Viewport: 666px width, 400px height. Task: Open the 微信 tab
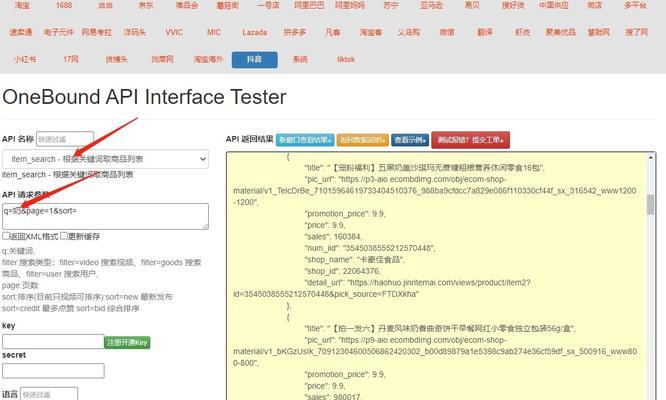coord(447,32)
